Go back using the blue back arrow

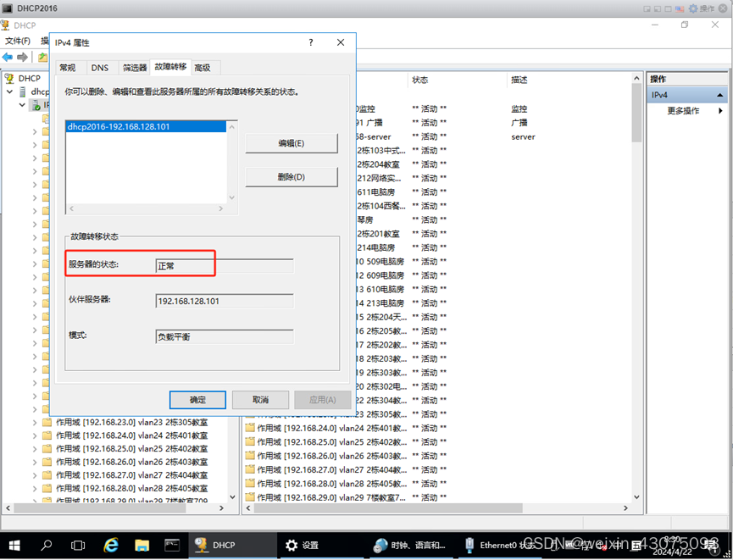pos(8,57)
